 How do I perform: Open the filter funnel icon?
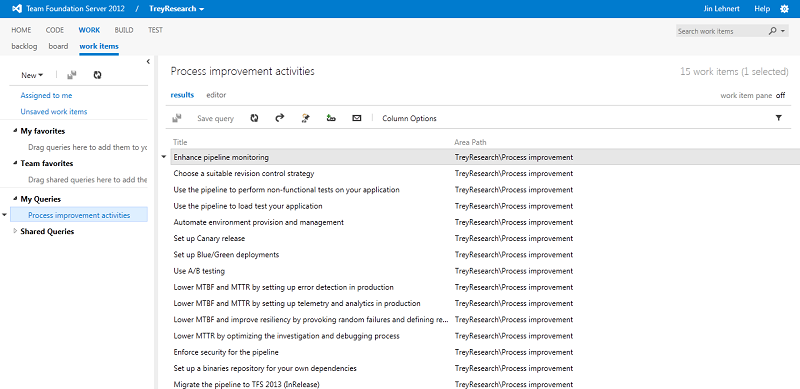[779, 118]
